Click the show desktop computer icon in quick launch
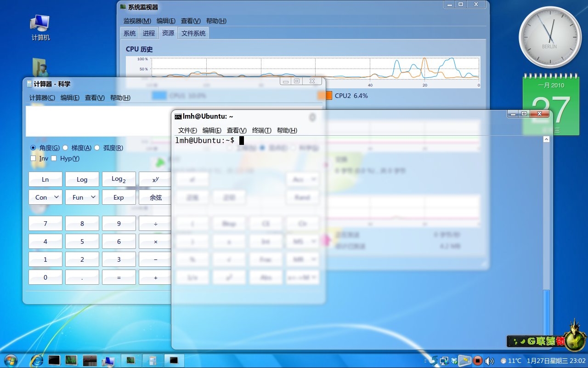 [x=108, y=361]
